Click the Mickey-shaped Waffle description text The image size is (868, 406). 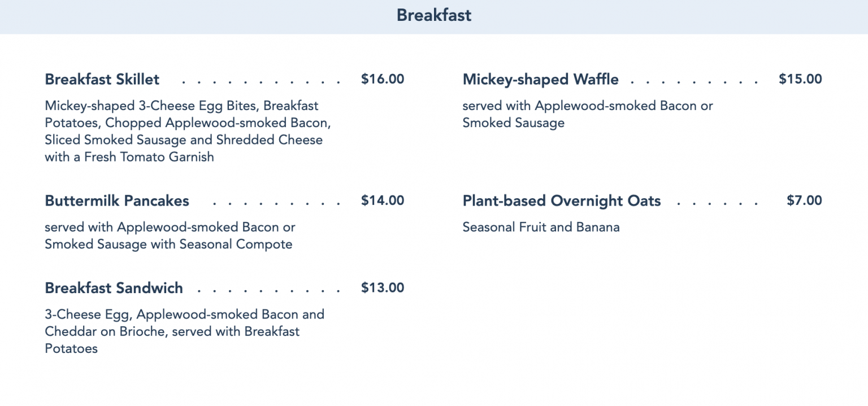pos(588,114)
